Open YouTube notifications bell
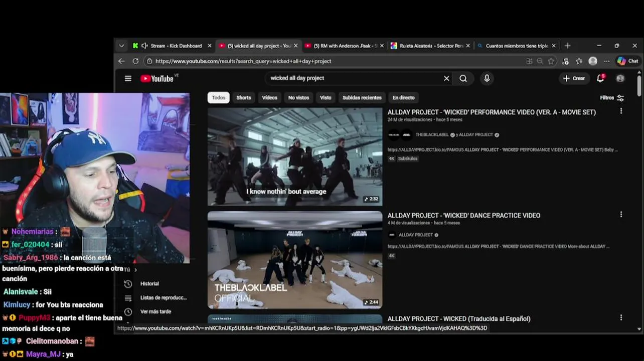The image size is (644, 361). pos(600,78)
